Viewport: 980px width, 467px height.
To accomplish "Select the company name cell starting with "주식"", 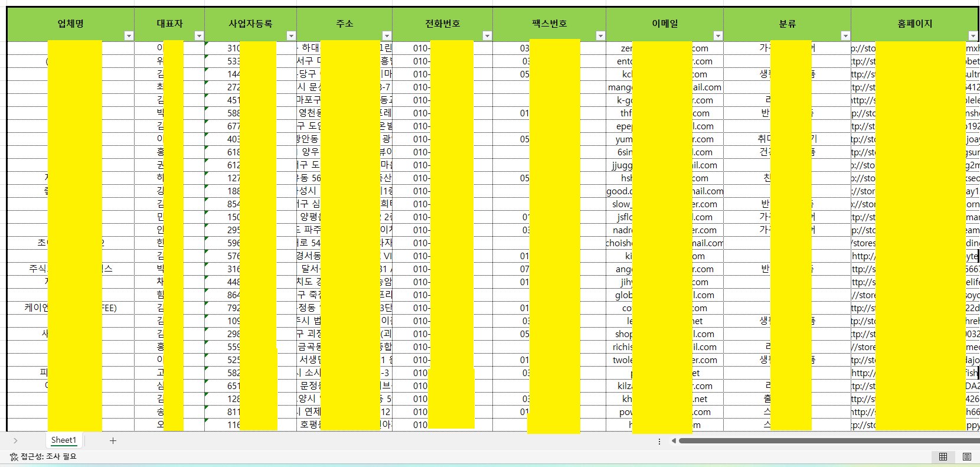I will (71, 269).
